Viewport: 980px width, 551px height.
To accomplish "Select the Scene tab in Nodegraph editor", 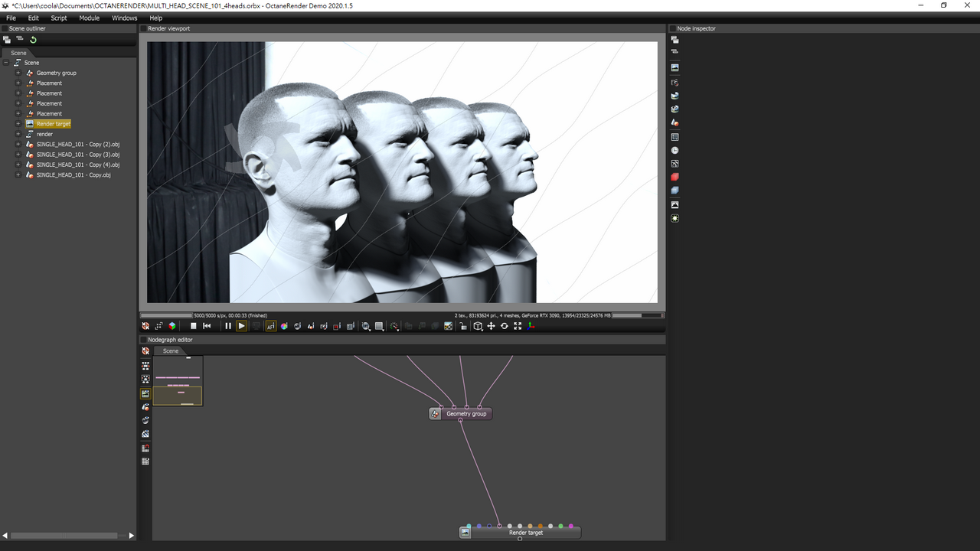I will coord(171,350).
